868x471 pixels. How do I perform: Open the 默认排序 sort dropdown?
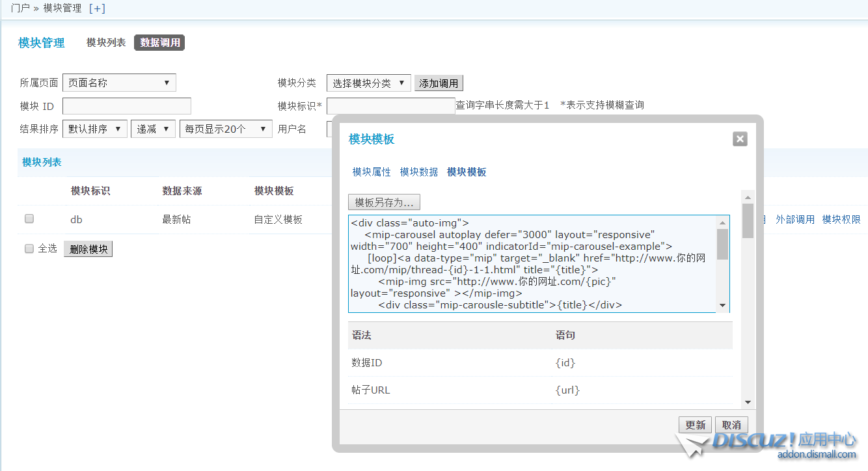[95, 129]
